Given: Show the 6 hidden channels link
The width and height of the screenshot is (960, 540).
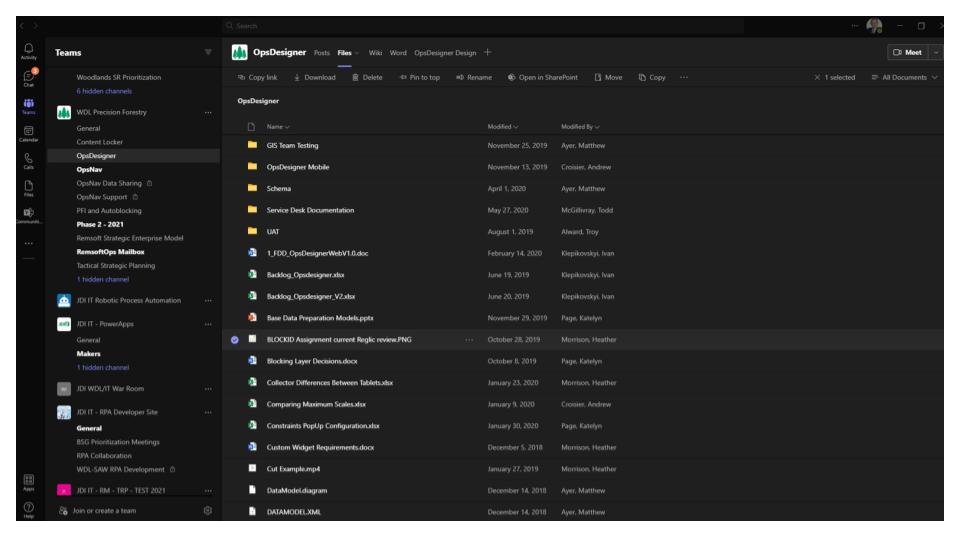Looking at the screenshot, I should tap(104, 91).
